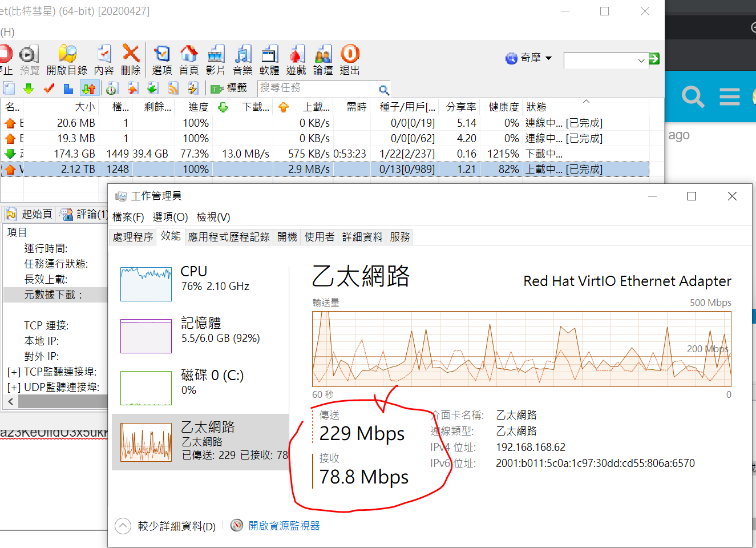Switch to the 處理程序 tab
This screenshot has height=548, width=756.
click(x=133, y=237)
